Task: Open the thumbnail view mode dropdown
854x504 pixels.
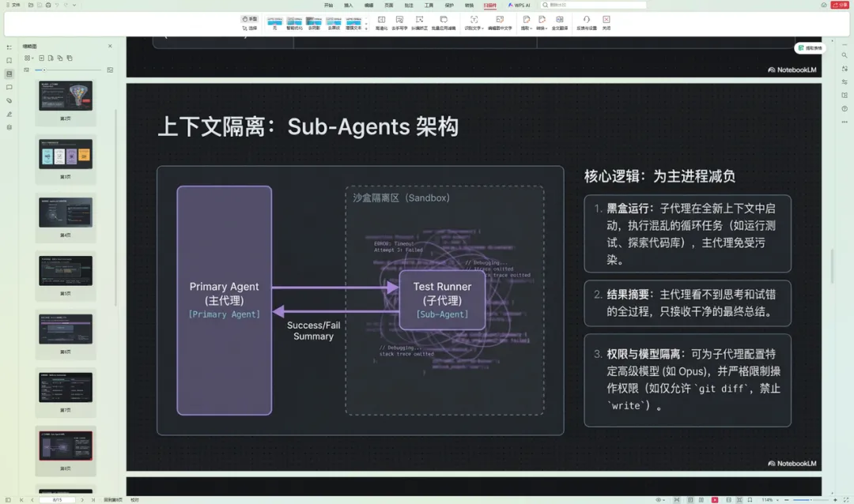Action: [28, 58]
